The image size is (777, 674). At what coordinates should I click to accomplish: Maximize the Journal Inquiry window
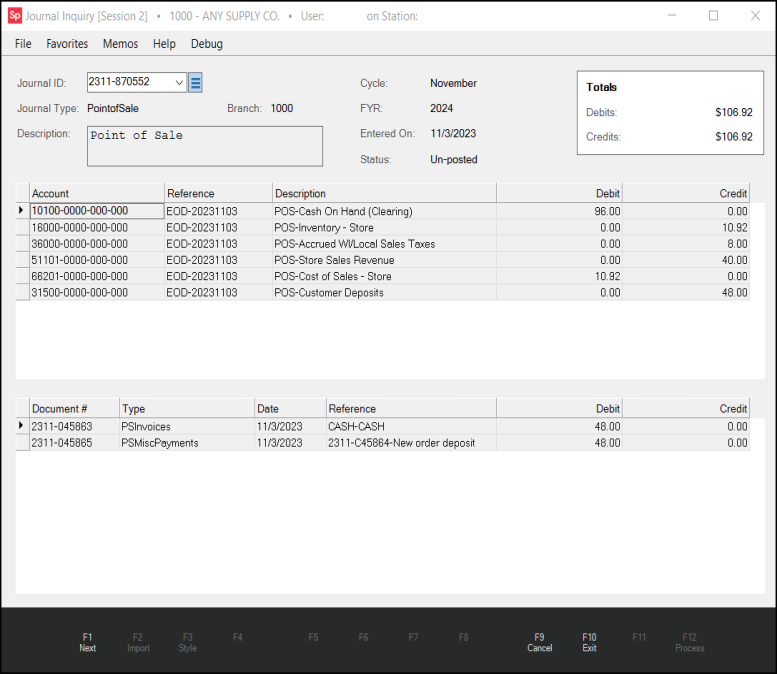[x=713, y=16]
